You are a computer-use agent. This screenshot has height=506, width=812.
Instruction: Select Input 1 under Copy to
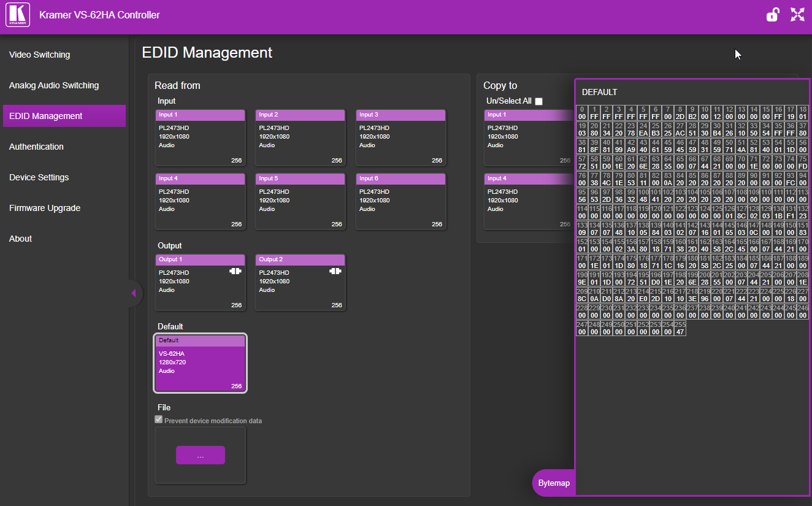[x=529, y=137]
